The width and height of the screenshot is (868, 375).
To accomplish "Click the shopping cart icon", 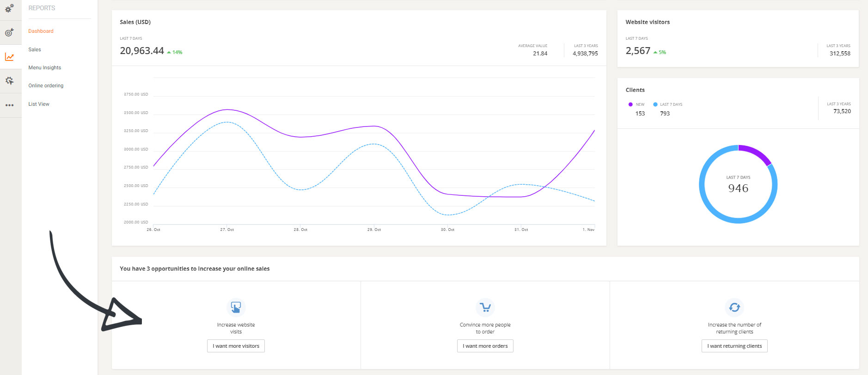I will pos(485,307).
